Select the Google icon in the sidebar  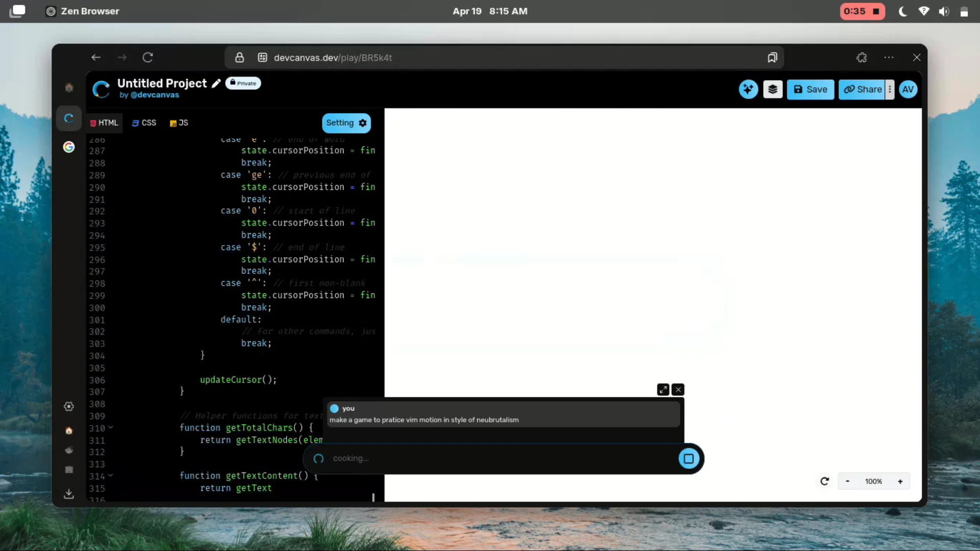[x=68, y=147]
